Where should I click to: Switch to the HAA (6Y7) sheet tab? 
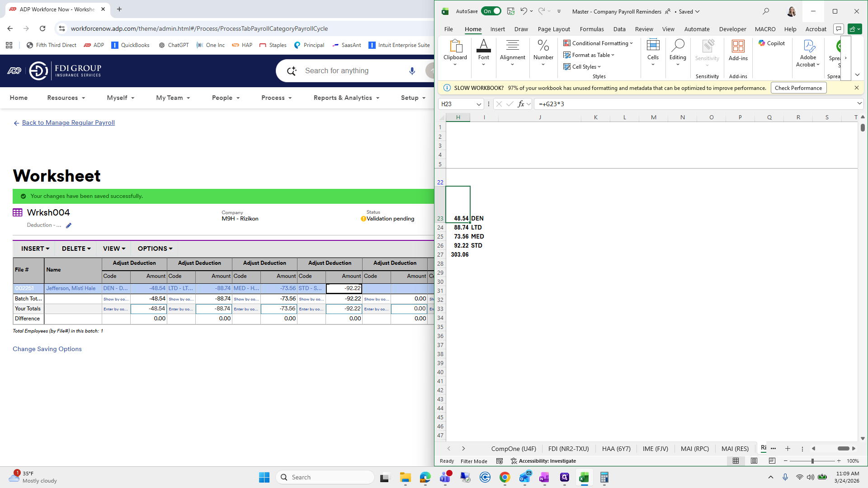[616, 449]
